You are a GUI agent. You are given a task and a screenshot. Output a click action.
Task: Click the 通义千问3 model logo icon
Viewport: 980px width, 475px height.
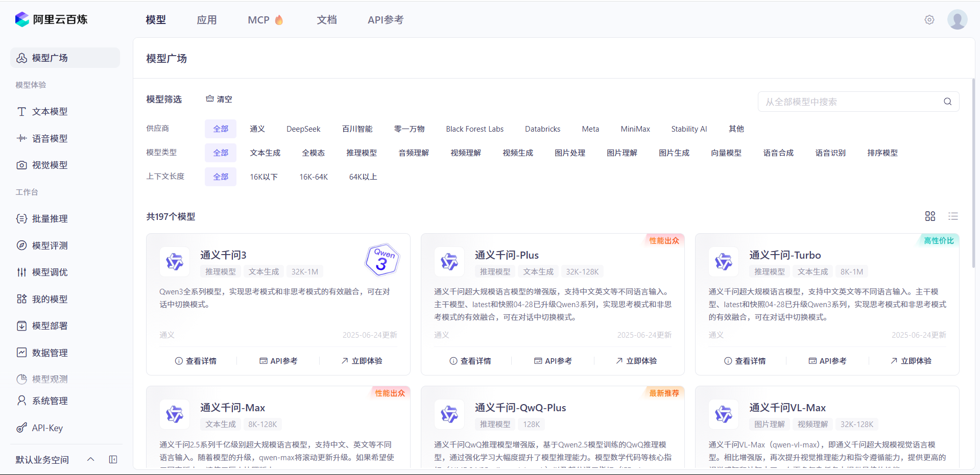coord(175,262)
